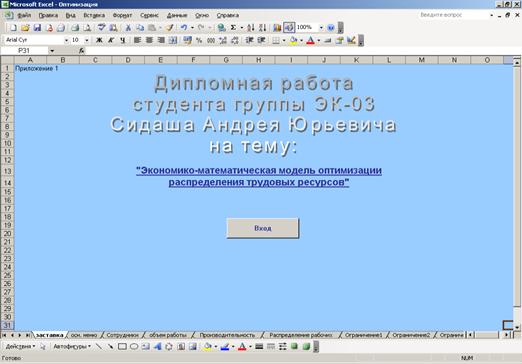
Task: Click the Chart Wizard icon
Action: coord(277,28)
